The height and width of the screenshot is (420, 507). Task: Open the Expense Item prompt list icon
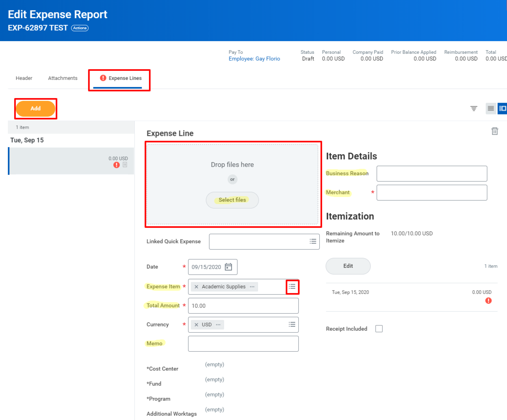(292, 287)
